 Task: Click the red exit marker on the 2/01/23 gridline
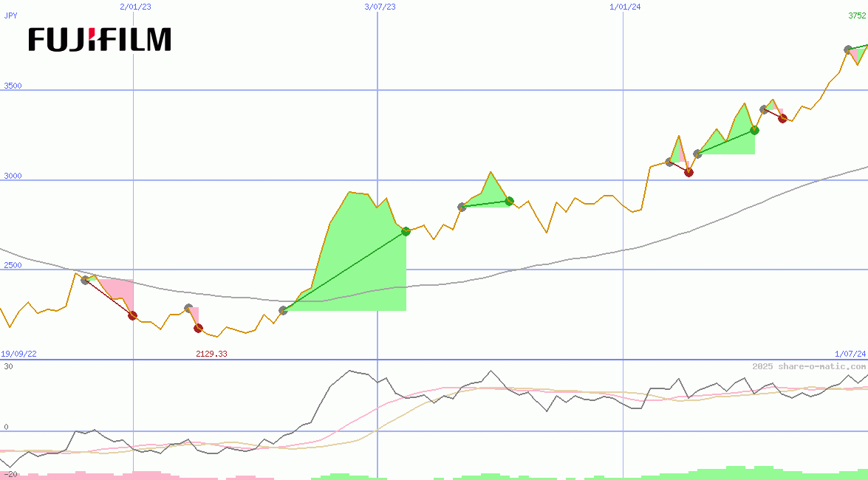(x=133, y=315)
